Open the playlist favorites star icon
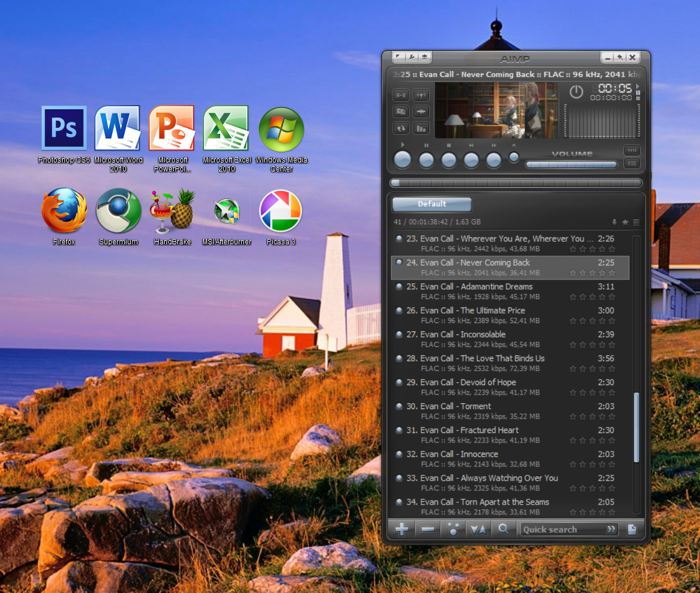 [x=625, y=222]
